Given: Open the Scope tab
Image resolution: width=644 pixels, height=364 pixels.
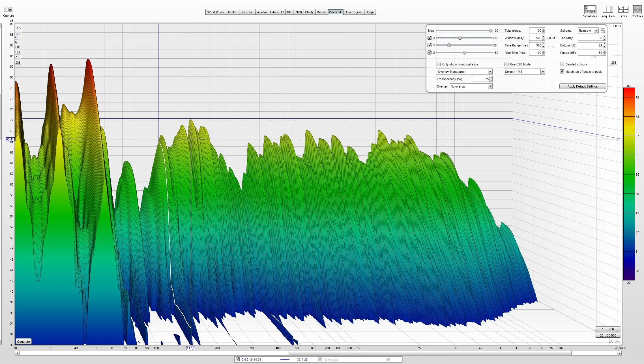Looking at the screenshot, I should [370, 12].
